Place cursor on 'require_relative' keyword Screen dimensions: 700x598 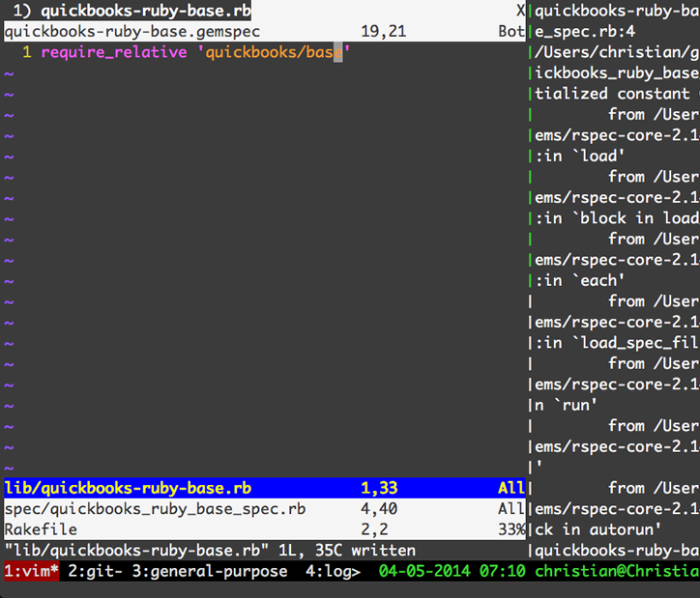[x=114, y=52]
